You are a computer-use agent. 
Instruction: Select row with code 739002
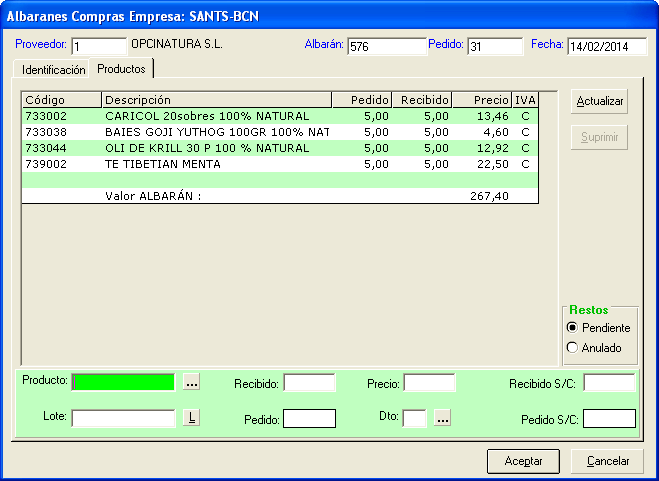pyautogui.click(x=280, y=164)
